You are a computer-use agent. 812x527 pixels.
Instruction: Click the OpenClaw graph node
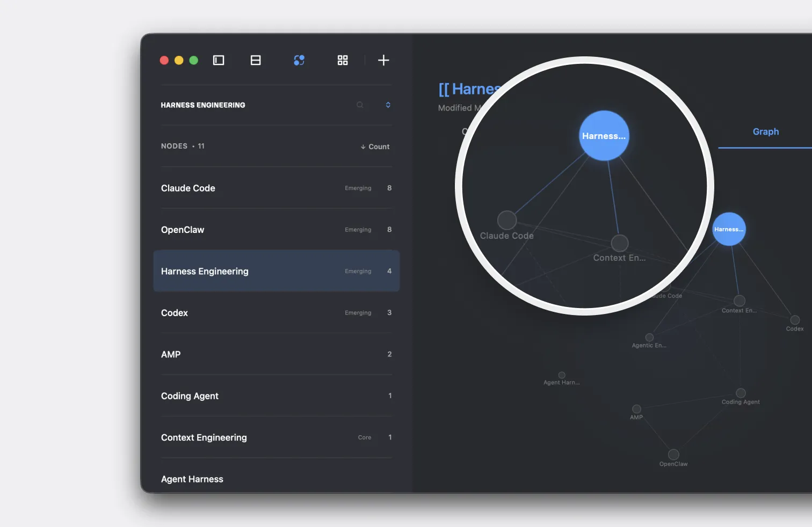[673, 455]
